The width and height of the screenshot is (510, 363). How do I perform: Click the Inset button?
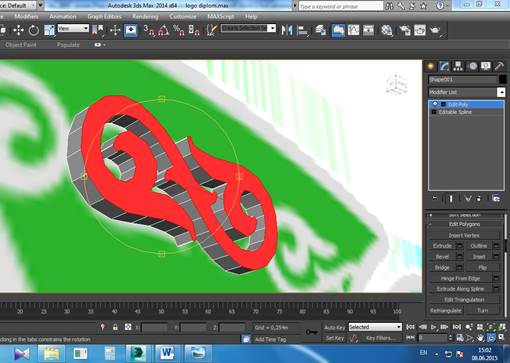[479, 257]
